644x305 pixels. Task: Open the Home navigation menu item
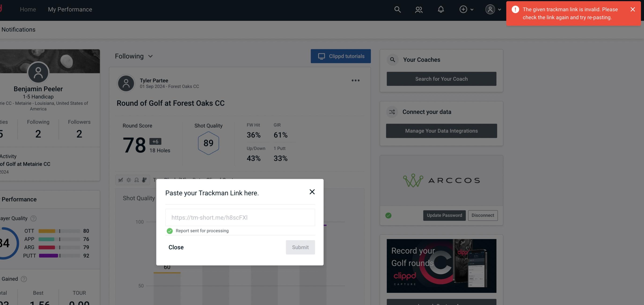[28, 9]
